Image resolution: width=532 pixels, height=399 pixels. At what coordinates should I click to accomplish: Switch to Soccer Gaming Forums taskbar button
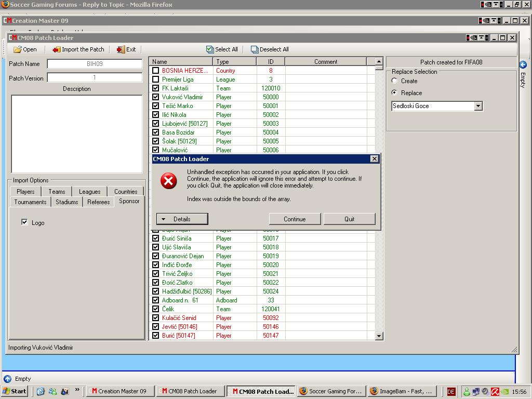coord(332,391)
